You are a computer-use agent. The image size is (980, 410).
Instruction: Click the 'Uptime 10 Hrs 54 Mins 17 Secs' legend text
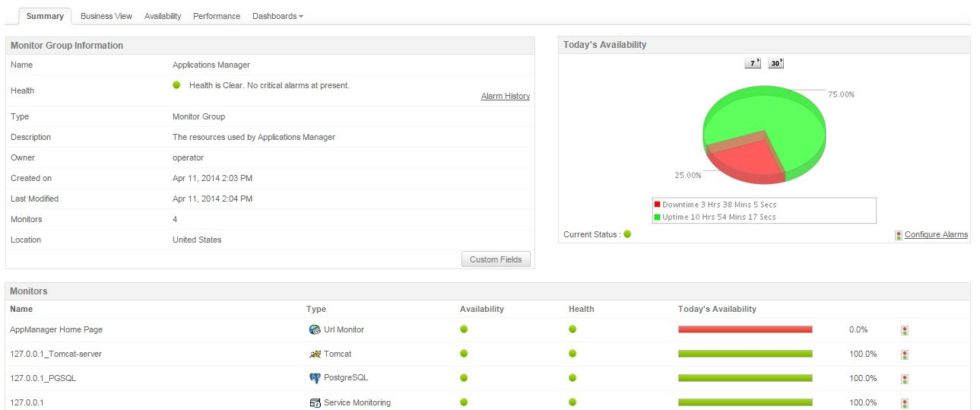coord(719,217)
